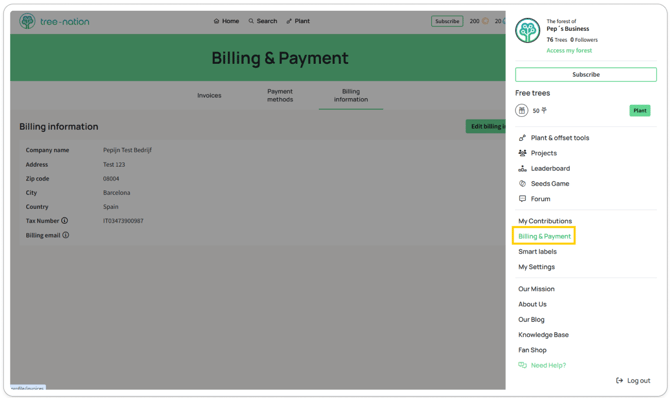
Task: Open Knowledge Base
Action: [x=544, y=335]
